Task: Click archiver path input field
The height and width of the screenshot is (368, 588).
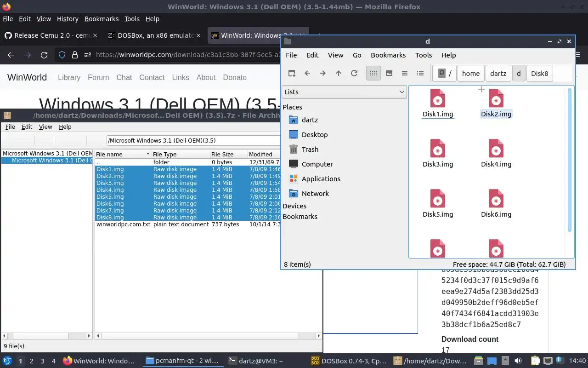Action: pos(193,140)
